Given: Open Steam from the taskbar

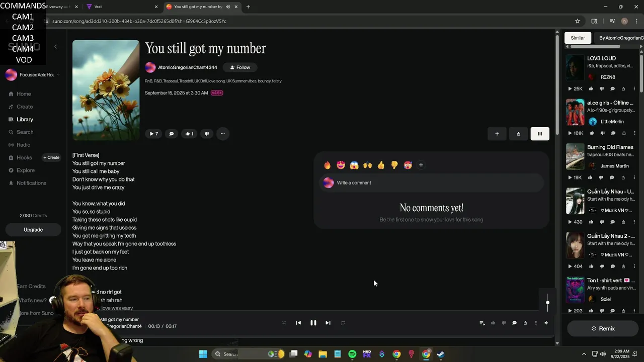Looking at the screenshot, I should pos(441,354).
